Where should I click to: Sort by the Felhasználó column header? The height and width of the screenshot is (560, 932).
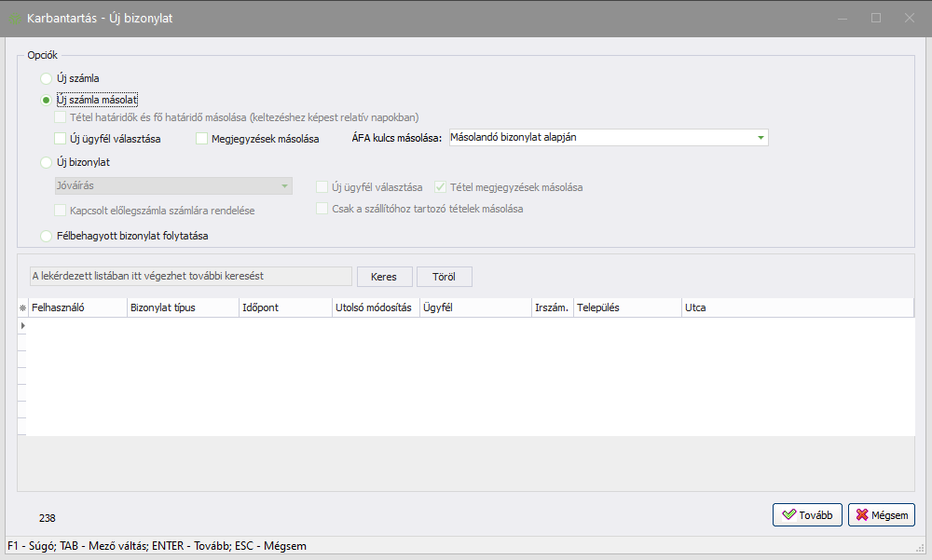click(x=77, y=307)
